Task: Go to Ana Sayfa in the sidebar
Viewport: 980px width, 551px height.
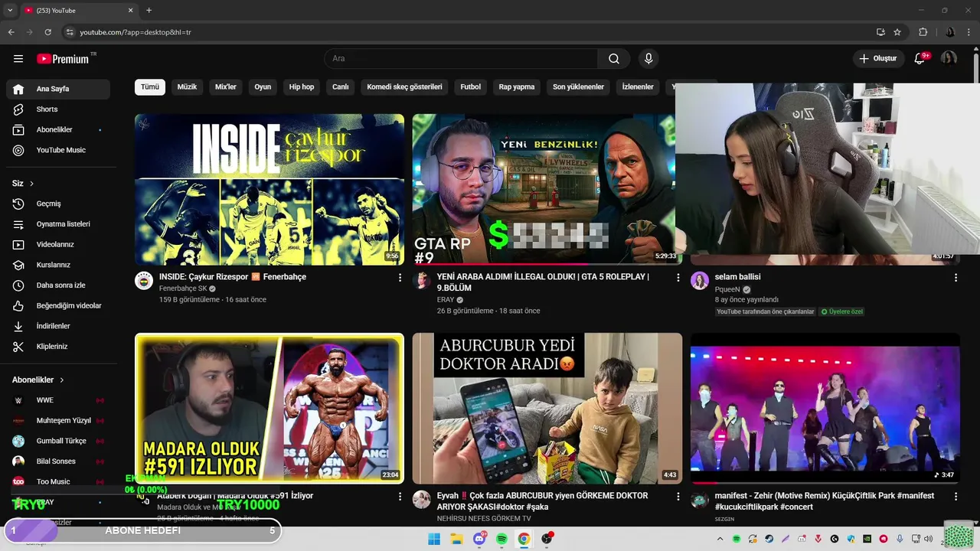Action: click(x=58, y=89)
